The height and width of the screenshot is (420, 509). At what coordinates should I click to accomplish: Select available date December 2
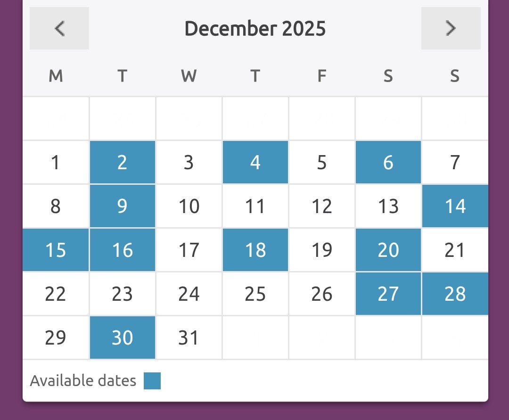click(123, 162)
